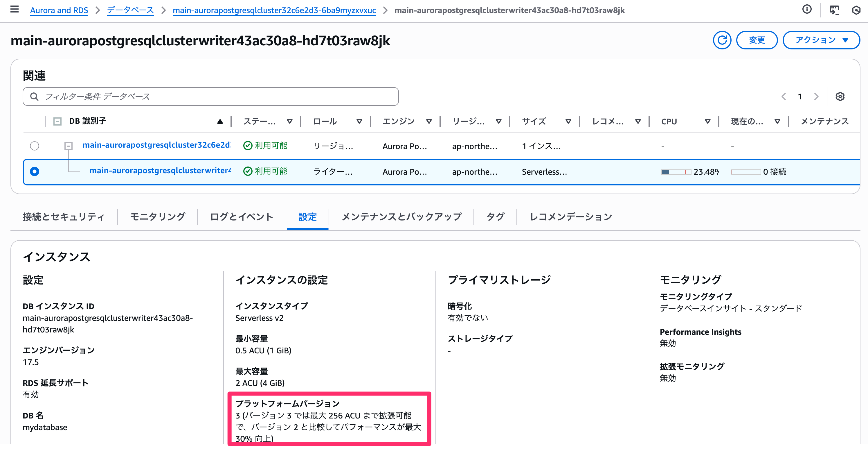This screenshot has height=458, width=868.
Task: Click the '1 インス…' size cell
Action: (x=541, y=146)
